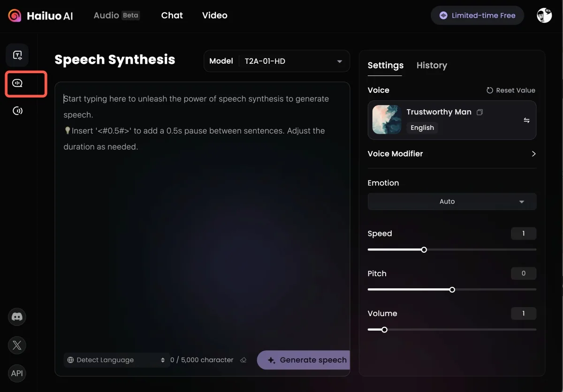Clear text with the eraser icon
The height and width of the screenshot is (392, 563).
coord(243,360)
